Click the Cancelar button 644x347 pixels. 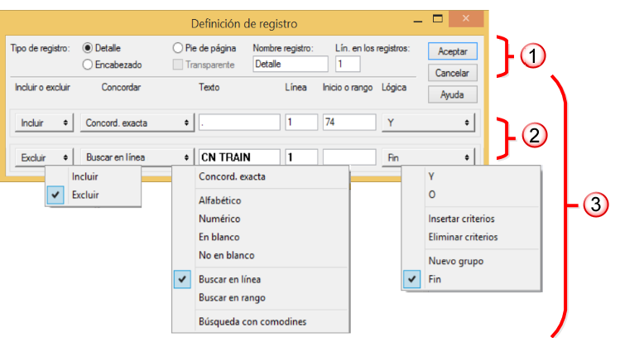(x=452, y=73)
